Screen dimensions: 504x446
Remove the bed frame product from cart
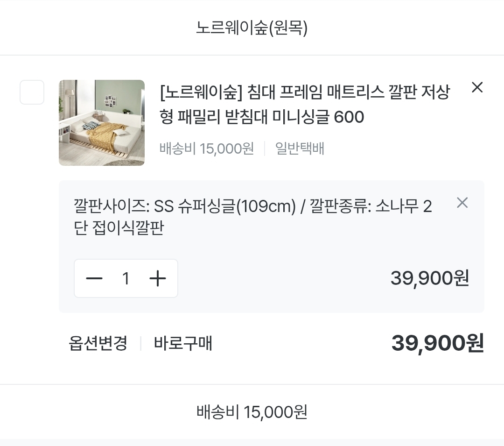tap(476, 87)
